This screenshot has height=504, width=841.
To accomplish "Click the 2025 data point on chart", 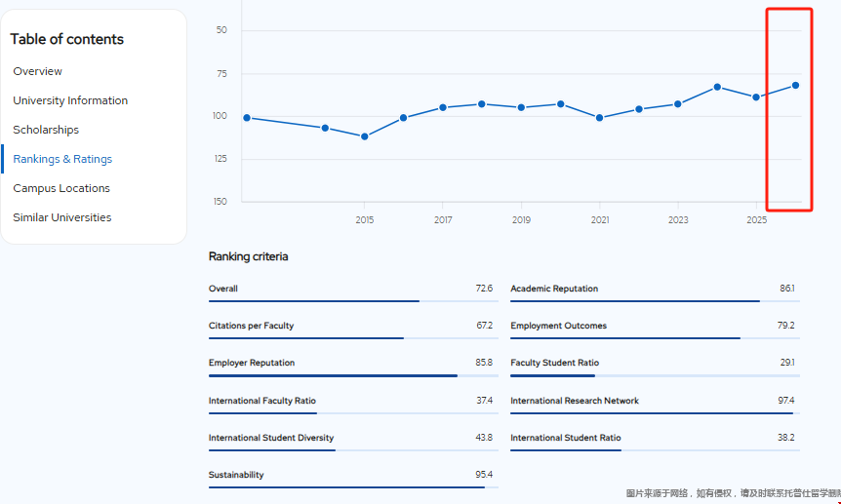I will (756, 97).
